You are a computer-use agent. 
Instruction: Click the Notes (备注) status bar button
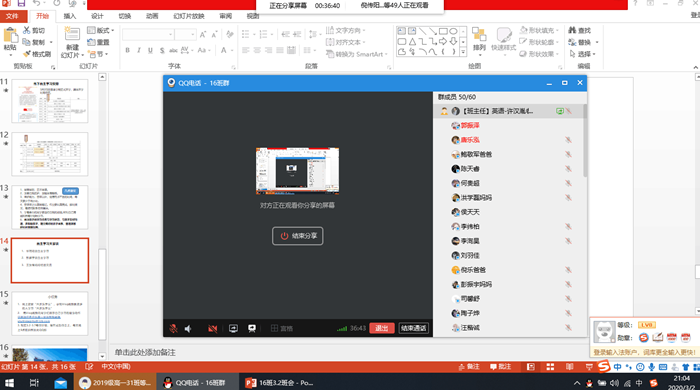point(469,367)
